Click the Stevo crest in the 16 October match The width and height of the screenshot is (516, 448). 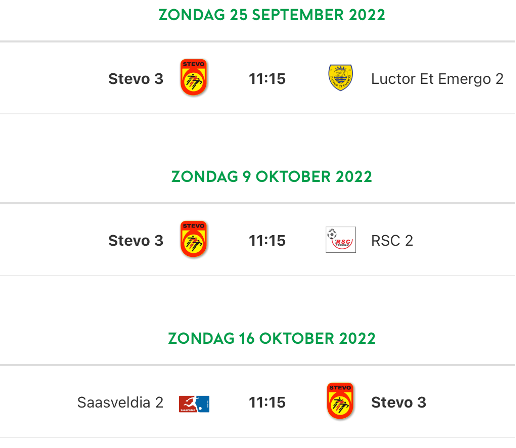pyautogui.click(x=340, y=401)
